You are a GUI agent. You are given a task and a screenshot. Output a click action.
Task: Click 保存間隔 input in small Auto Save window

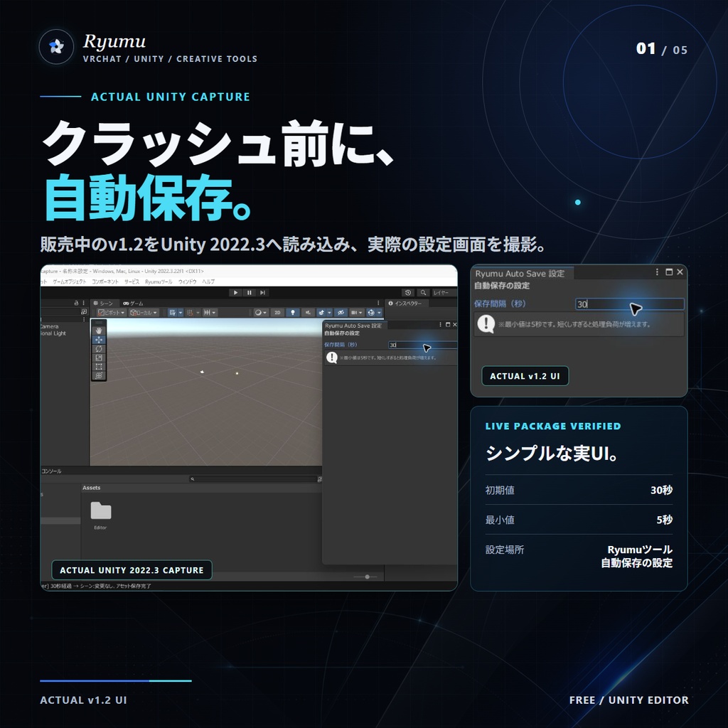coord(422,345)
